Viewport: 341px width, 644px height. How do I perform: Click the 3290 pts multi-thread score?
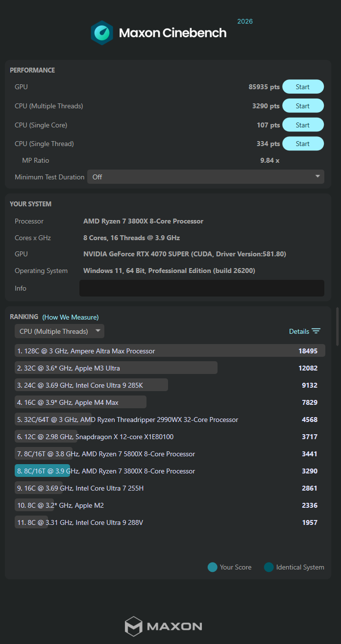(266, 106)
